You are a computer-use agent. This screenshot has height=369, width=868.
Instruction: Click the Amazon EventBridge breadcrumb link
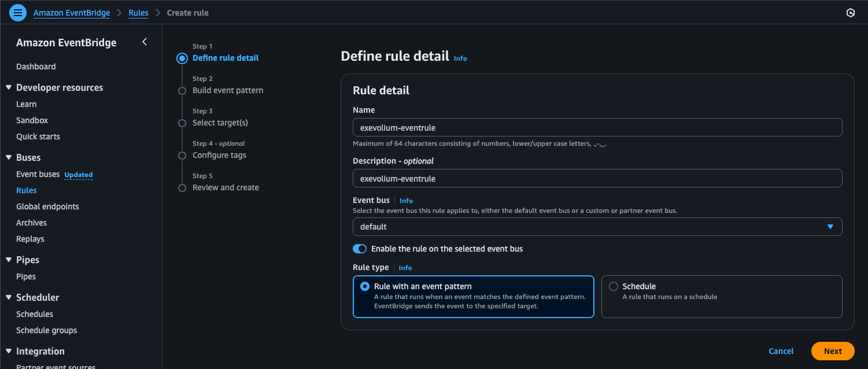tap(72, 13)
